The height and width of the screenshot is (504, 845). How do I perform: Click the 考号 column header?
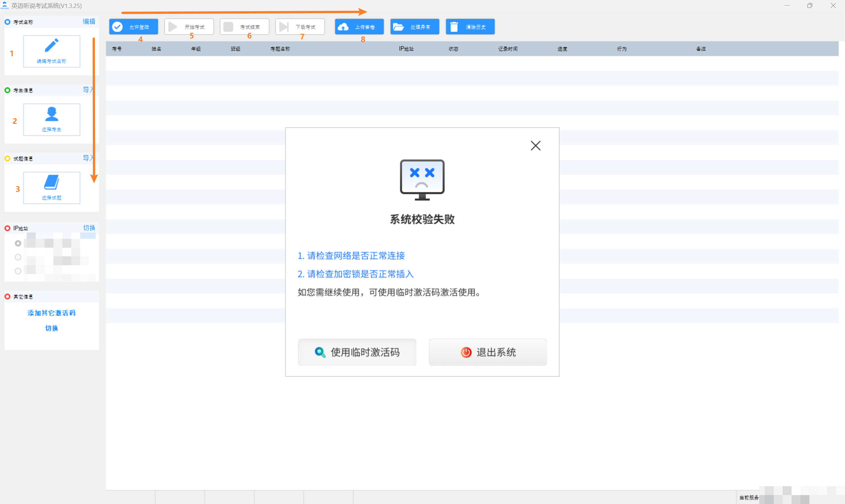pos(117,49)
